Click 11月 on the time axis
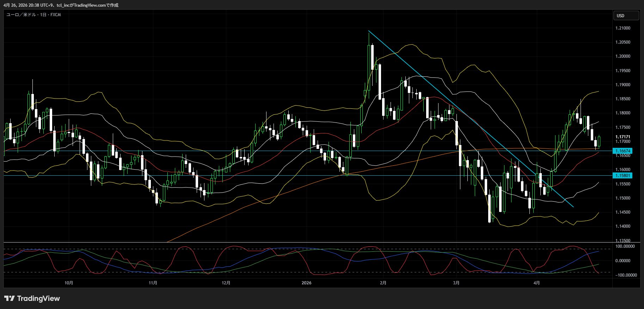The width and height of the screenshot is (644, 309). click(x=153, y=283)
